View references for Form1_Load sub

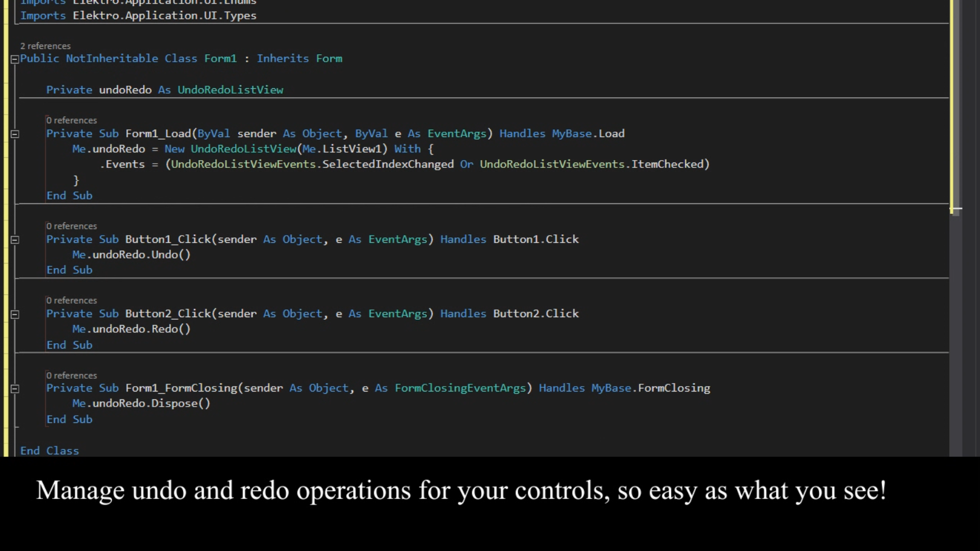click(71, 120)
